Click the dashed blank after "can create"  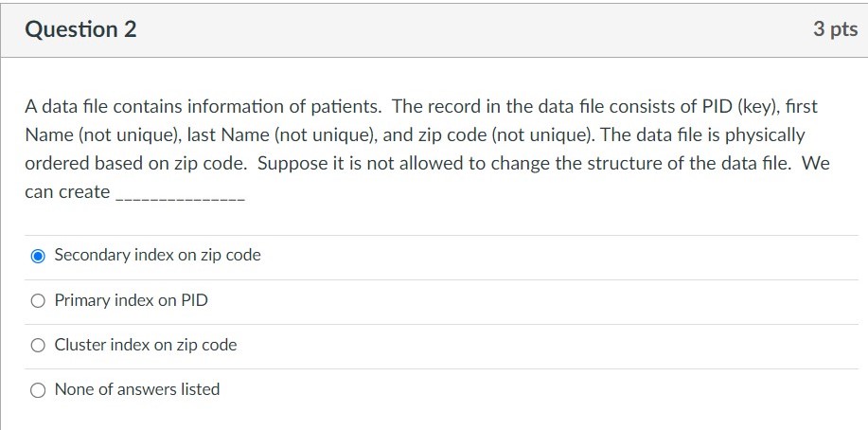180,195
